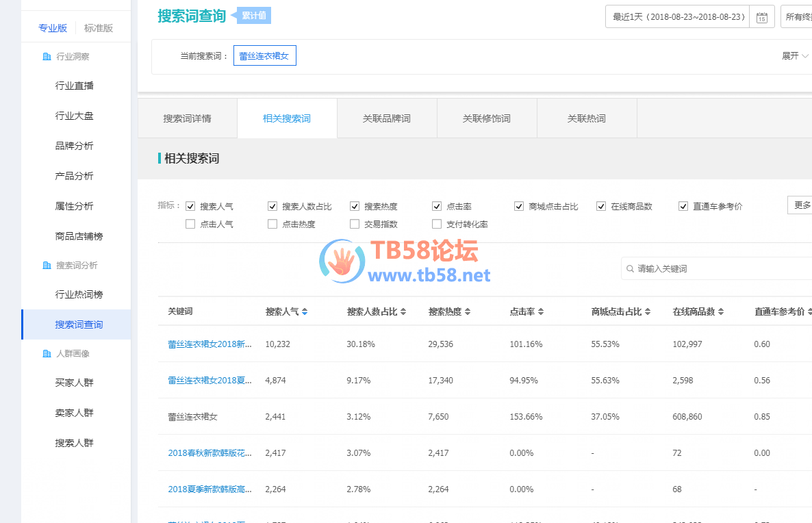The width and height of the screenshot is (812, 523).
Task: Open the date range calendar icon
Action: [762, 18]
